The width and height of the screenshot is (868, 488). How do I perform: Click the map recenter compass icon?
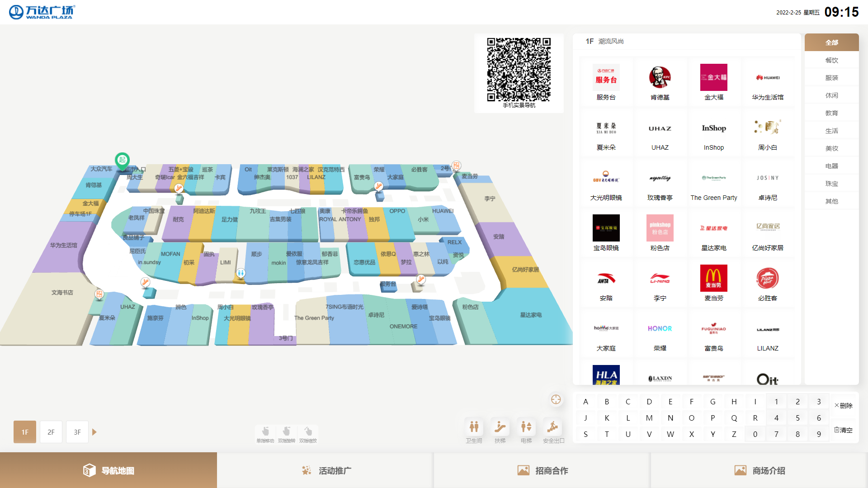(556, 399)
